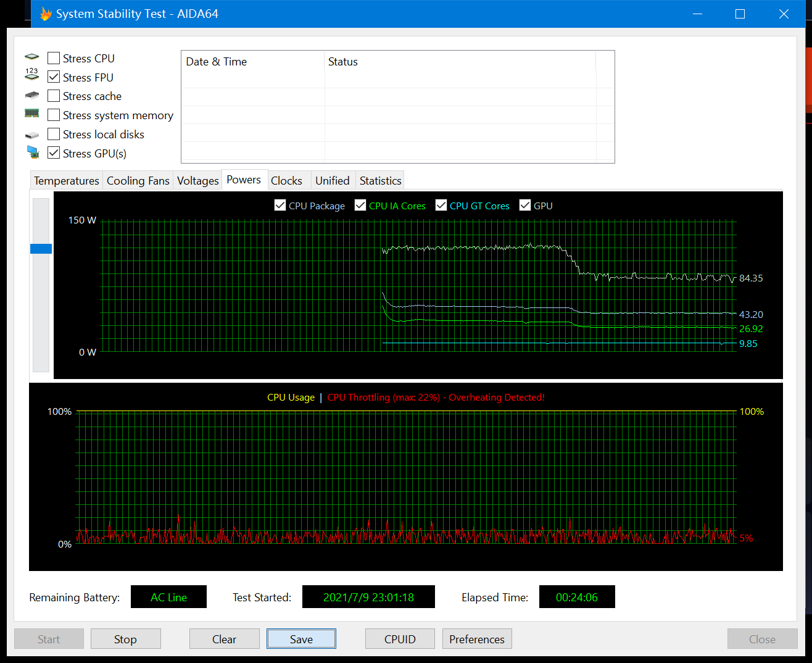Click the disabled Start button
Image resolution: width=812 pixels, height=663 pixels.
(x=49, y=639)
